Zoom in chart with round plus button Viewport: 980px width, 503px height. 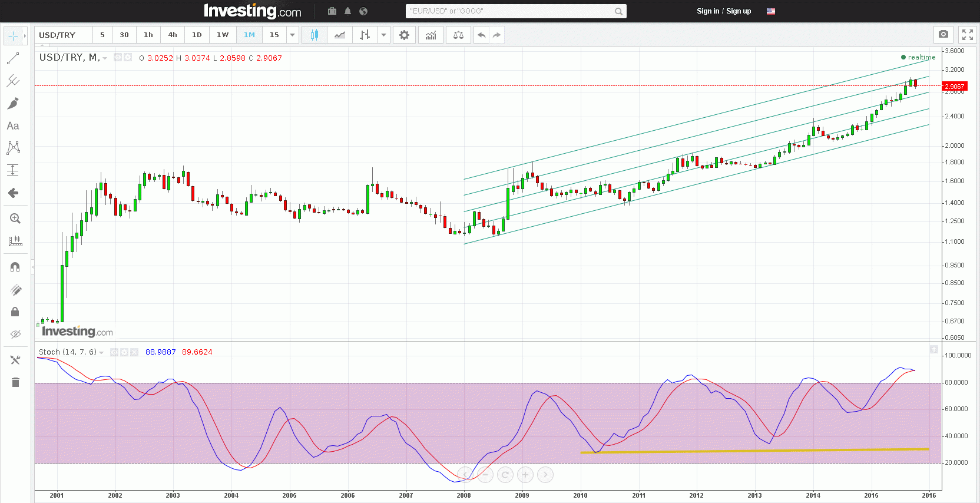(525, 475)
